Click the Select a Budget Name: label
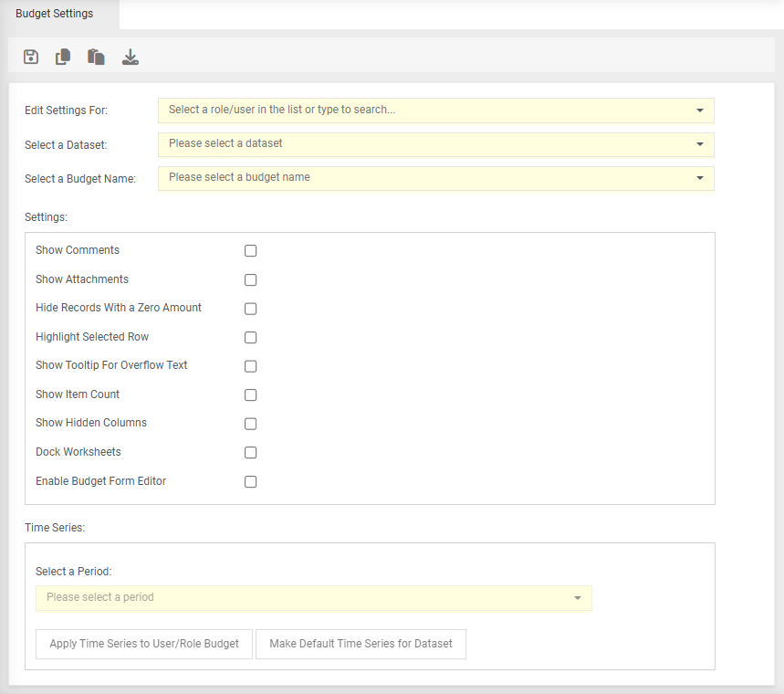The height and width of the screenshot is (694, 784). coord(80,179)
